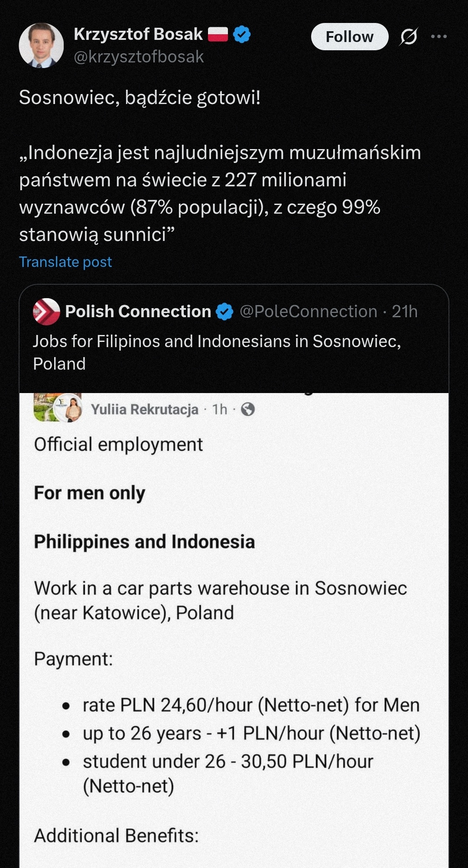This screenshot has width=468, height=868.
Task: Click the 'Sosnowiec, bądźcie gotowi!' post text
Action: tap(140, 98)
